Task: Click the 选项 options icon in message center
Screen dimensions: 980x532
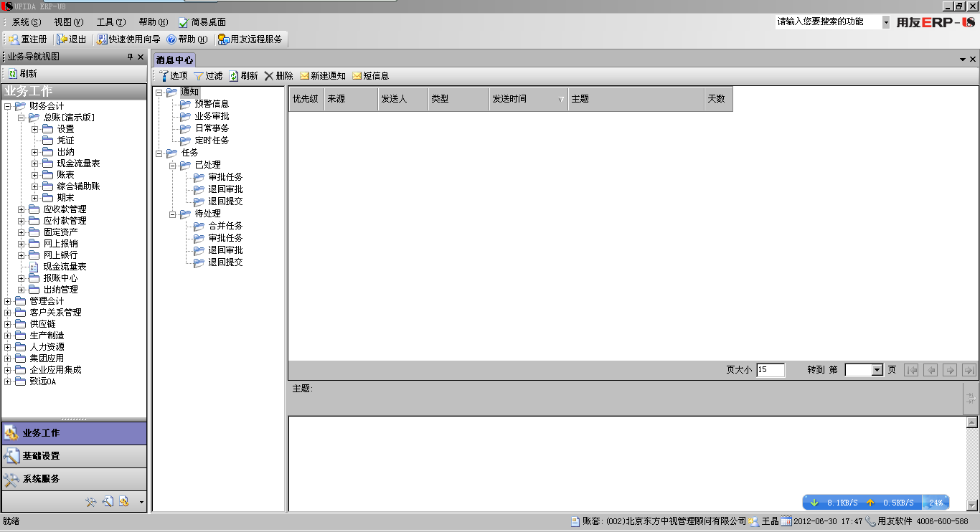Action: coord(164,75)
